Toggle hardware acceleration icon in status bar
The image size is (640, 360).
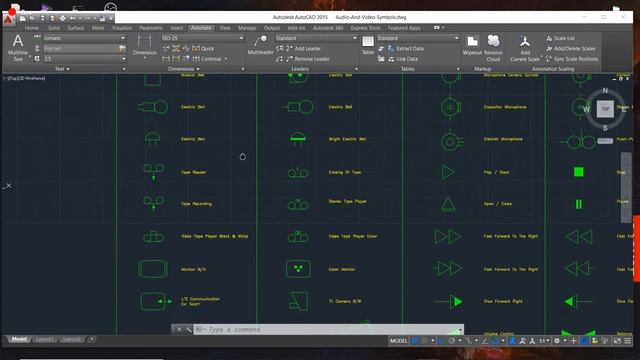coord(585,340)
